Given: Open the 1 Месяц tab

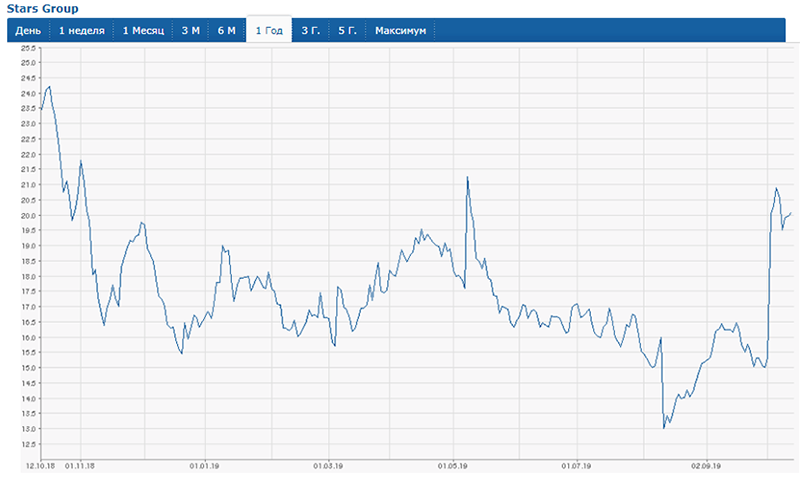Looking at the screenshot, I should coord(142,31).
